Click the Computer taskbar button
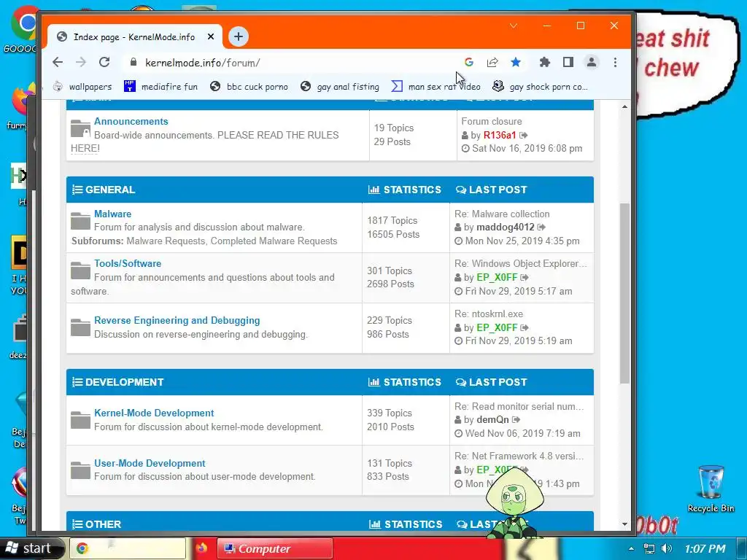 pyautogui.click(x=275, y=548)
